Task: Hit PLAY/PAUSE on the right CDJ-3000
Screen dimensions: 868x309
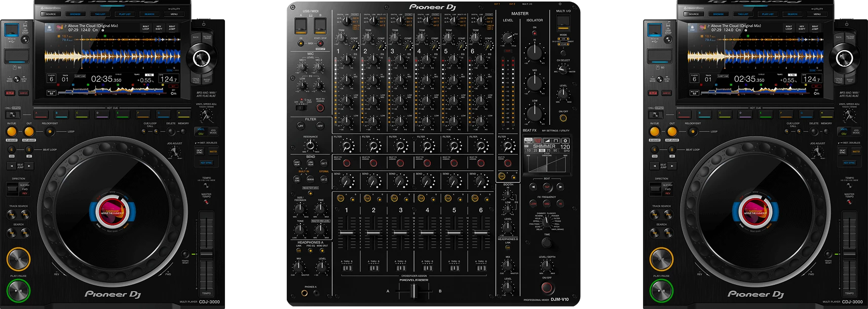Action: [x=661, y=291]
